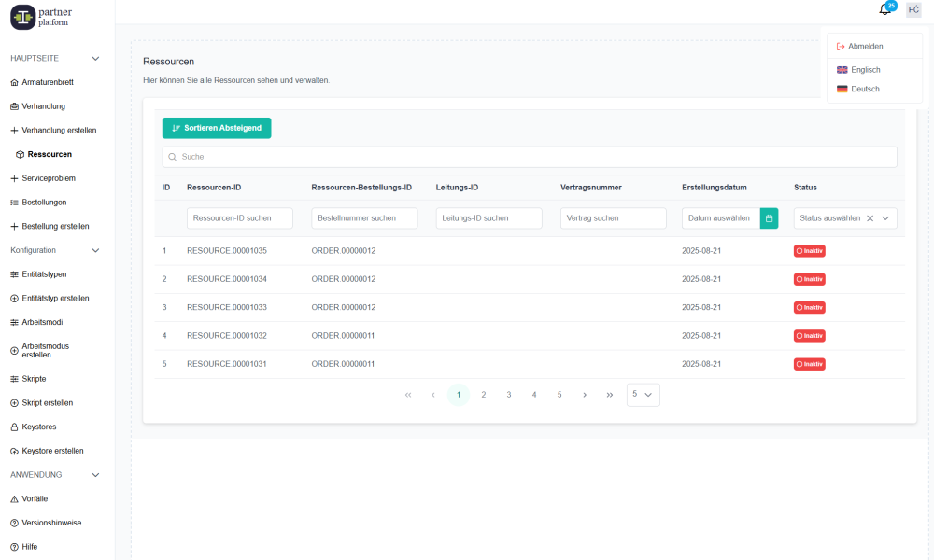This screenshot has height=560, width=934.
Task: Open the FC user avatar menu
Action: pyautogui.click(x=913, y=9)
